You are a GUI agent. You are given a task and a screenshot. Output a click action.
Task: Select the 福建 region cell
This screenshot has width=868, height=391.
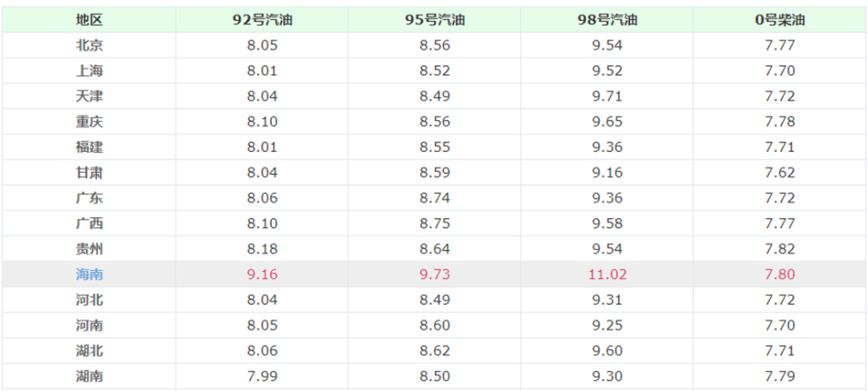tap(89, 147)
